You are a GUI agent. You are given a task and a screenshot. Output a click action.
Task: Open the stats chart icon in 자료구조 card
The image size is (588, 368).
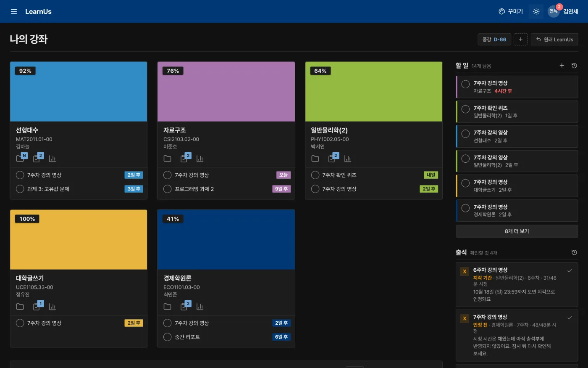tap(200, 158)
